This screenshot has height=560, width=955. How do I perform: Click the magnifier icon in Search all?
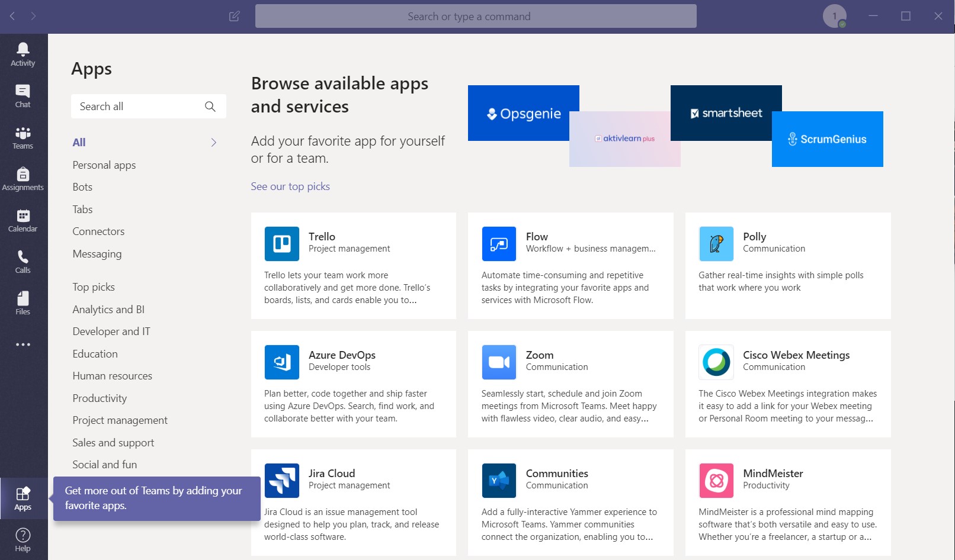210,107
